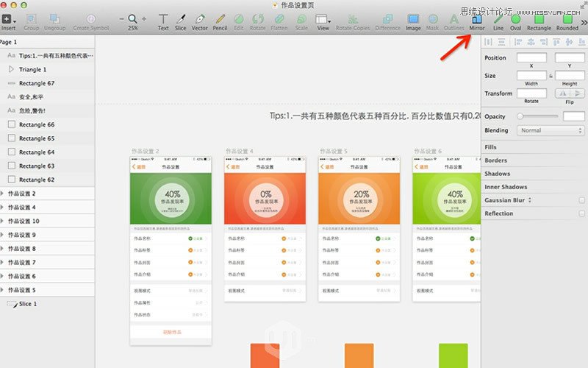Click the red 0% artboard thumbnail
Viewport: 588px width, 368px height.
coord(265,229)
